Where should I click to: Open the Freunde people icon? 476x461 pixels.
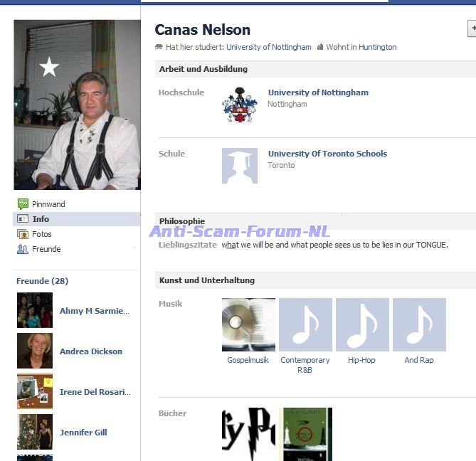pos(23,249)
